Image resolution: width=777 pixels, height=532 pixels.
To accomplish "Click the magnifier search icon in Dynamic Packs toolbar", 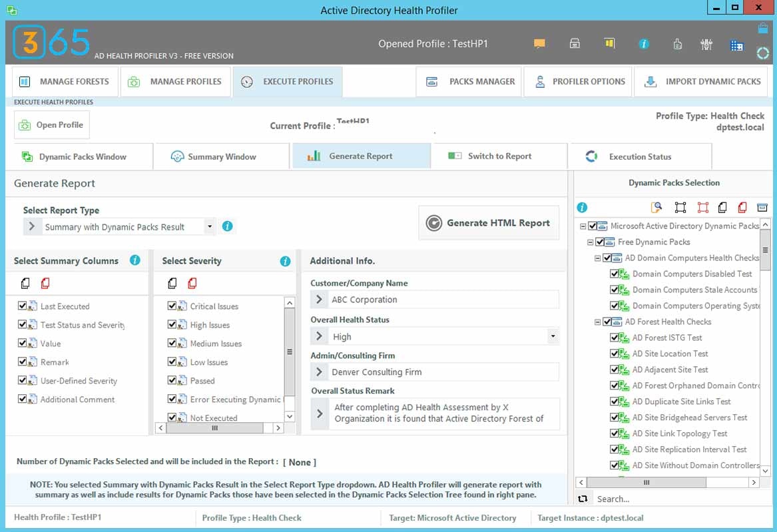I will coord(656,207).
